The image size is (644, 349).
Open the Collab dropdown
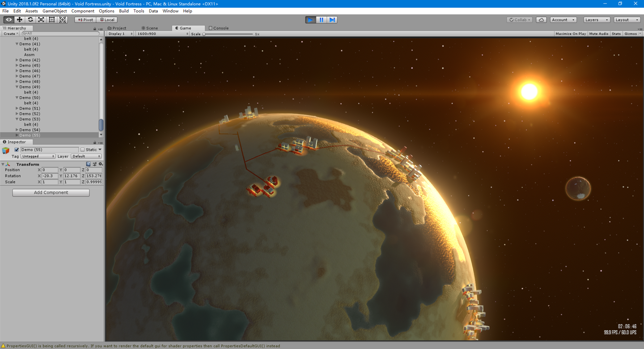click(519, 20)
